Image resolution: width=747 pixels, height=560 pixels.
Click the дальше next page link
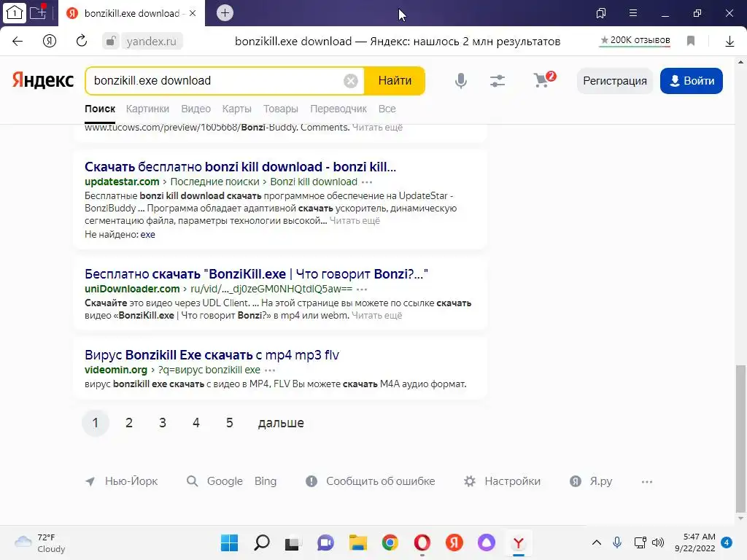(x=281, y=423)
